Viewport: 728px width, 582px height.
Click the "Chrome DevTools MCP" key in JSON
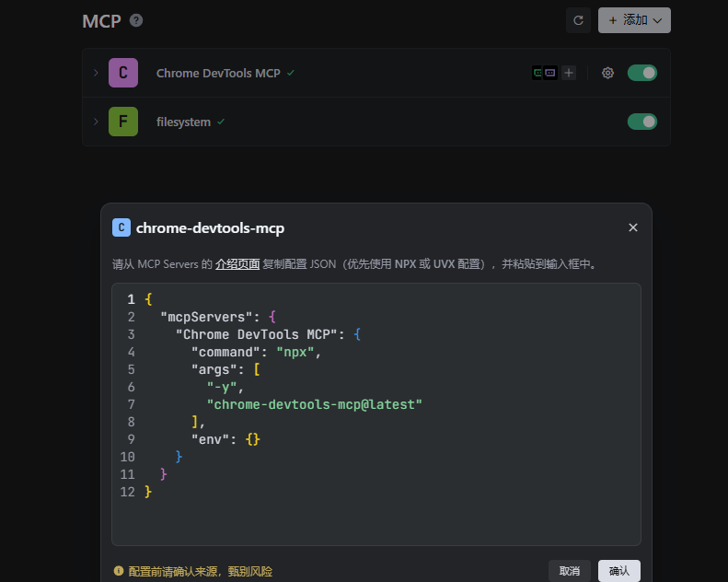[257, 334]
